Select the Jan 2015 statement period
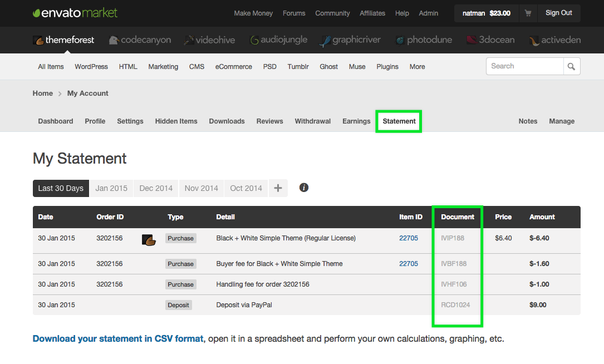604x364 pixels. tap(111, 188)
